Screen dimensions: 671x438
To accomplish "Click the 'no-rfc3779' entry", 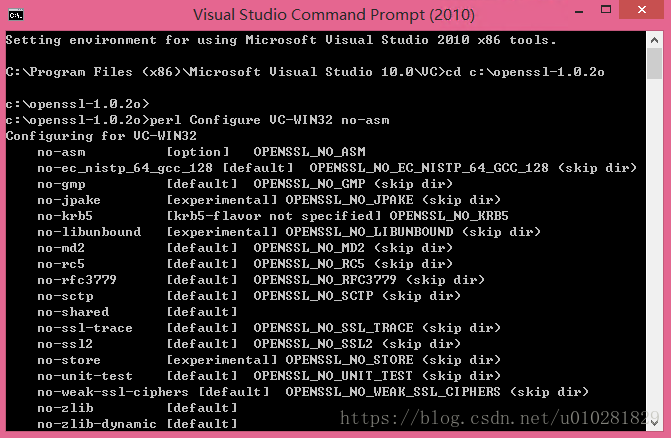I will [77, 280].
